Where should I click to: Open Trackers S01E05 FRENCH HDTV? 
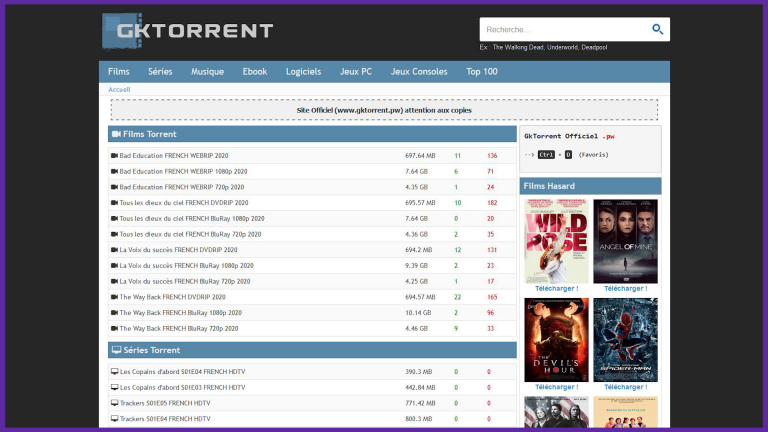[165, 403]
